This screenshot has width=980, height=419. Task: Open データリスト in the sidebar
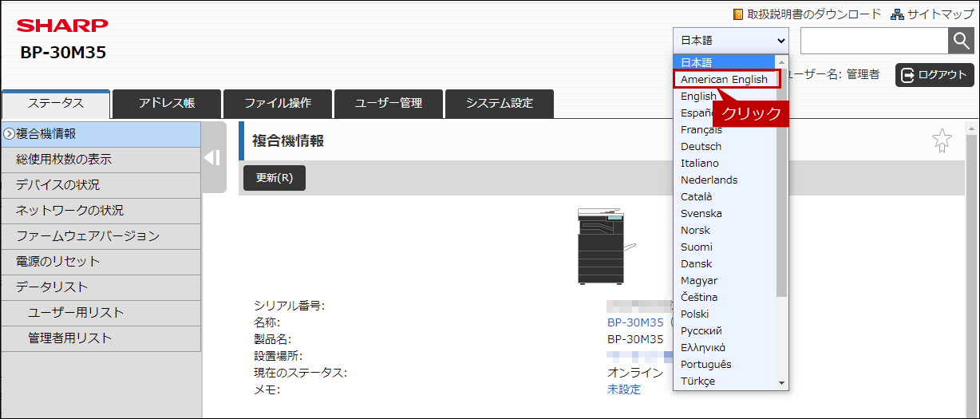pyautogui.click(x=101, y=287)
